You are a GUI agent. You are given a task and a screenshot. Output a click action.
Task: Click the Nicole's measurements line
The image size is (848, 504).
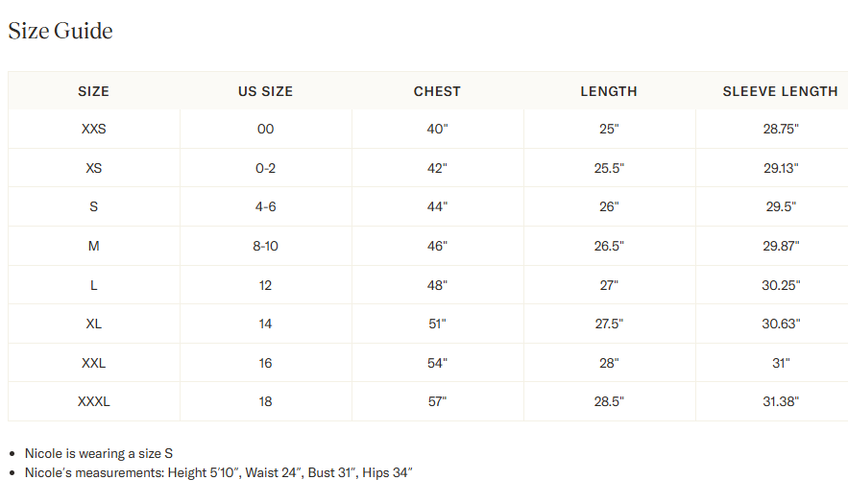[x=218, y=472]
